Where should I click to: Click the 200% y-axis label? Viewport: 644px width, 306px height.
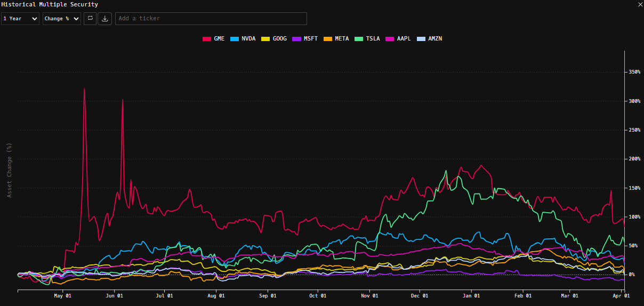pyautogui.click(x=634, y=159)
